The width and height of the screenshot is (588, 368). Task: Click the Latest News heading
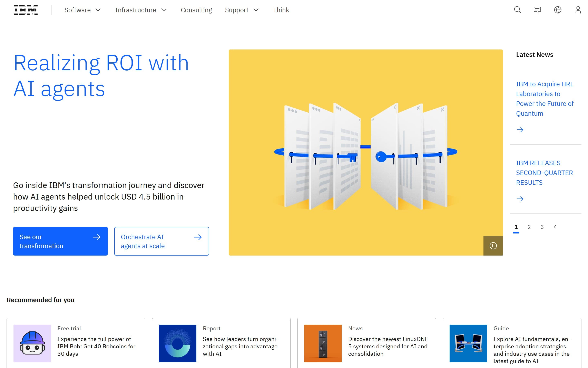[535, 55]
